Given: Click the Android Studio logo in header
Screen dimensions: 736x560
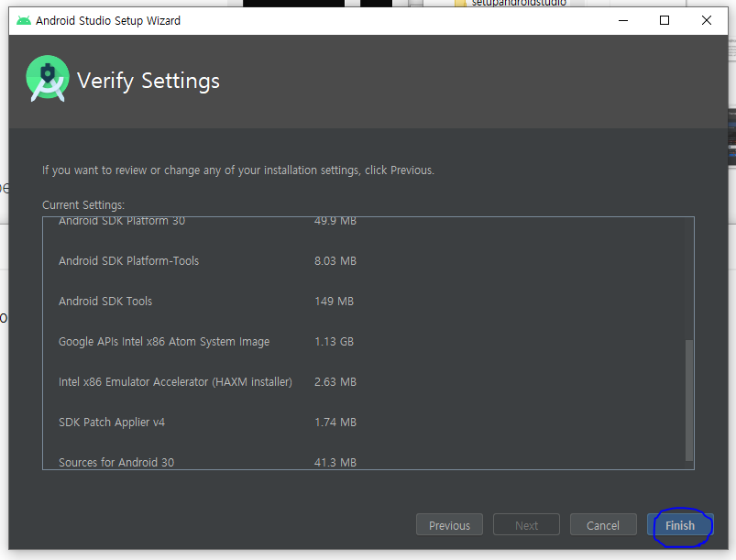Looking at the screenshot, I should pos(48,79).
